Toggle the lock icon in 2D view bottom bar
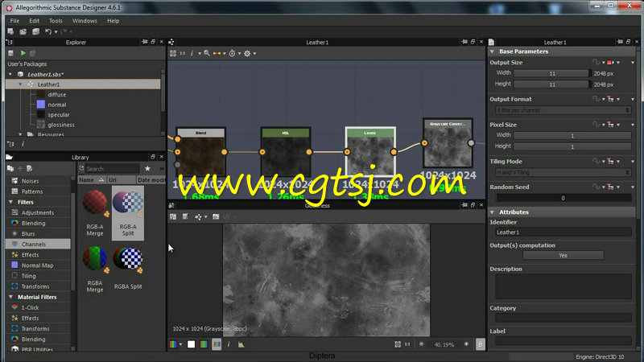Viewport: 644px width, 362px height. [x=480, y=344]
